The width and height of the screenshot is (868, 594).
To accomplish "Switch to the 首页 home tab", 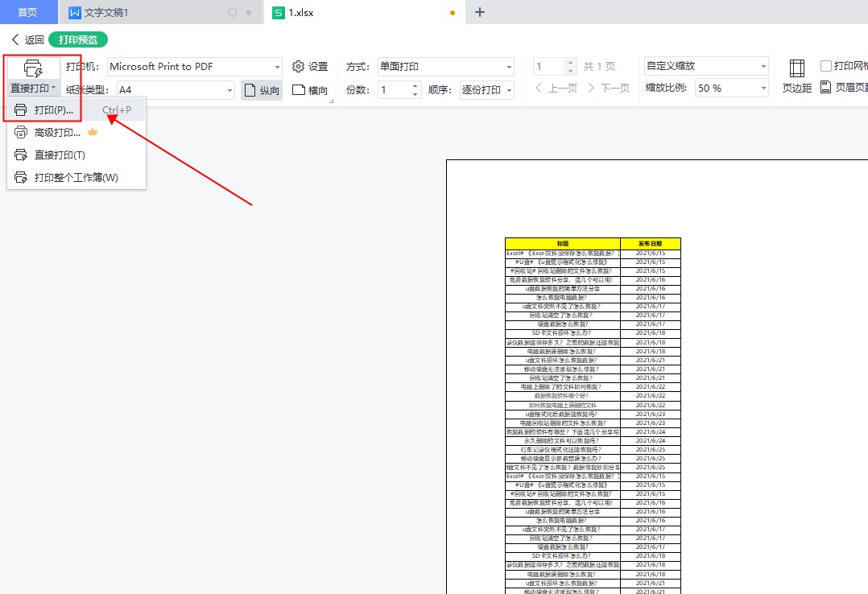I will [x=27, y=12].
